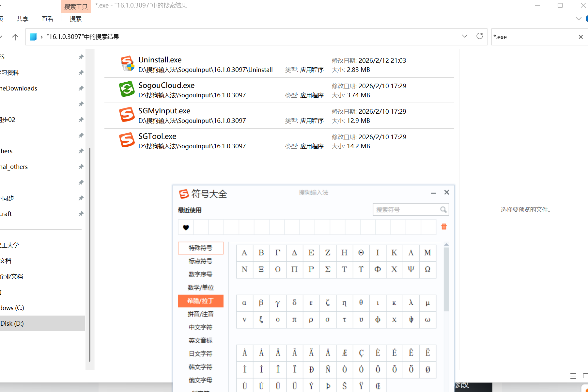This screenshot has height=392, width=588.
Task: Click the SogouCloud.exe file name
Action: pos(166,85)
